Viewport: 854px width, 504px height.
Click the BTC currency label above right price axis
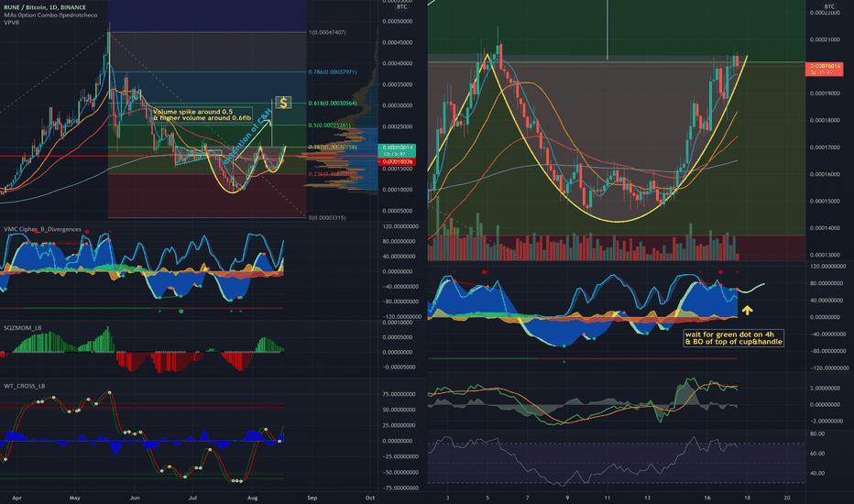tap(829, 7)
